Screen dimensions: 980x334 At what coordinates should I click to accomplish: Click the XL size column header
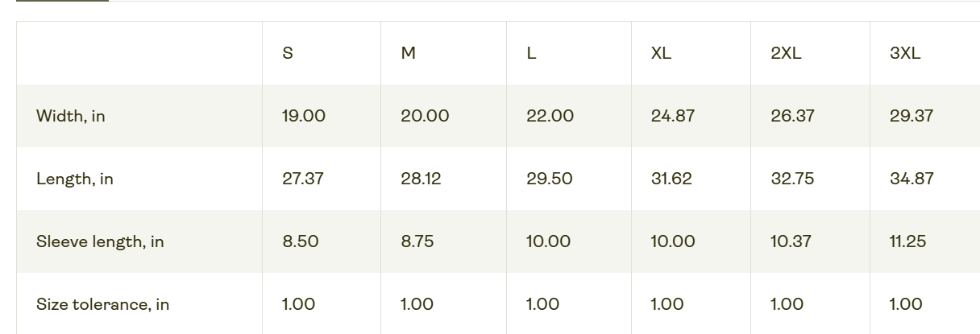coord(661,53)
